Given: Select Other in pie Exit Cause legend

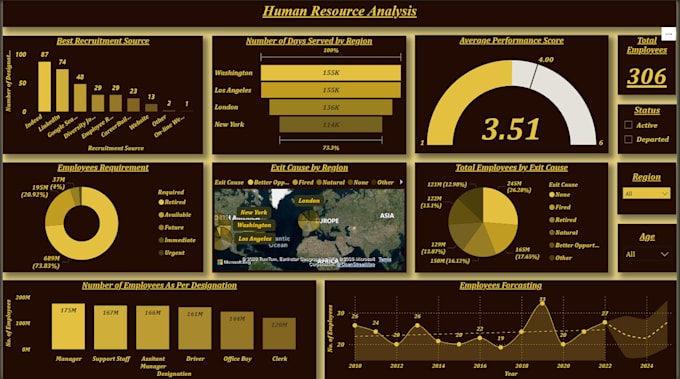Looking at the screenshot, I should tap(561, 258).
